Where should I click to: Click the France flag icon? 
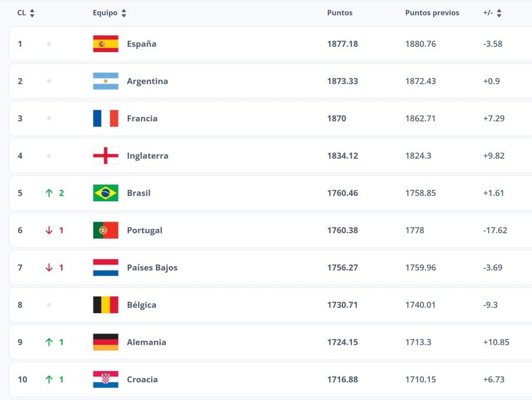105,119
